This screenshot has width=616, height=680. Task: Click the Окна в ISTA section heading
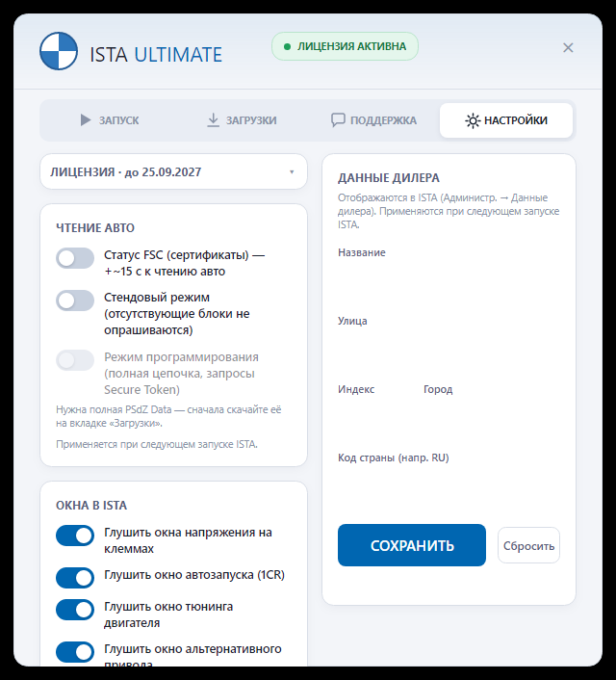click(x=91, y=506)
